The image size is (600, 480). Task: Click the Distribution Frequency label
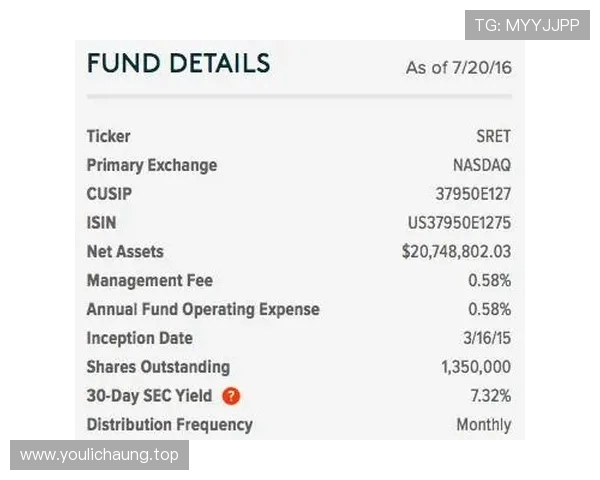click(x=169, y=425)
